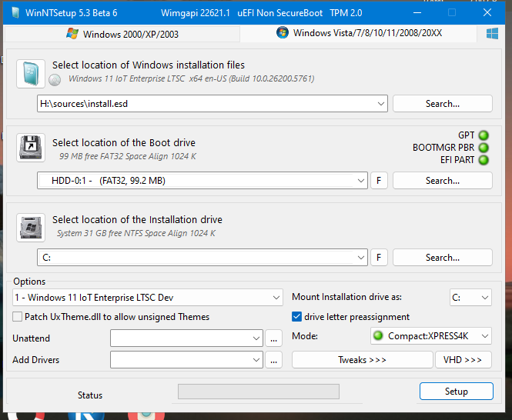
Task: Click the Installation drive hard disk icon
Action: pos(31,228)
